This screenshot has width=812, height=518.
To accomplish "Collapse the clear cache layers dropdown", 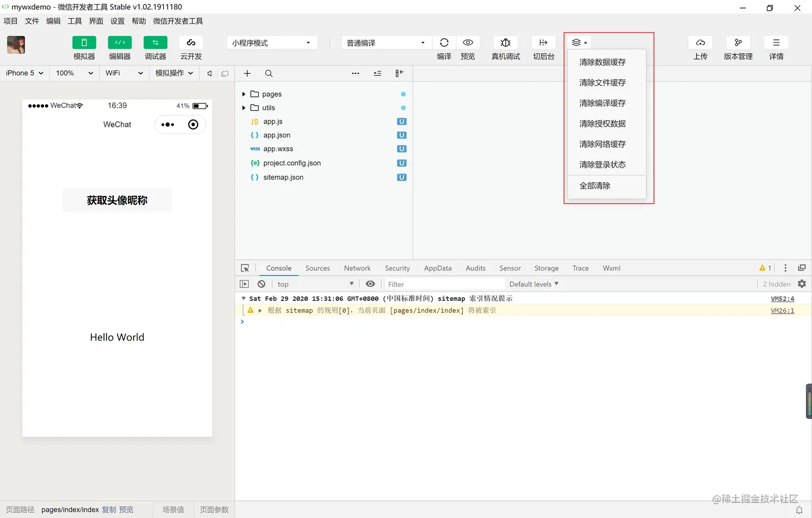I will tap(579, 42).
